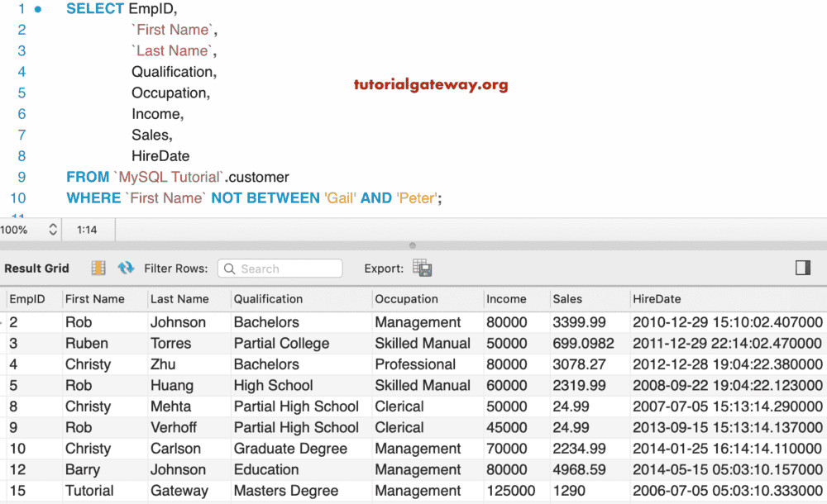Toggle result grid wrap cell content icon

pyautogui.click(x=98, y=269)
